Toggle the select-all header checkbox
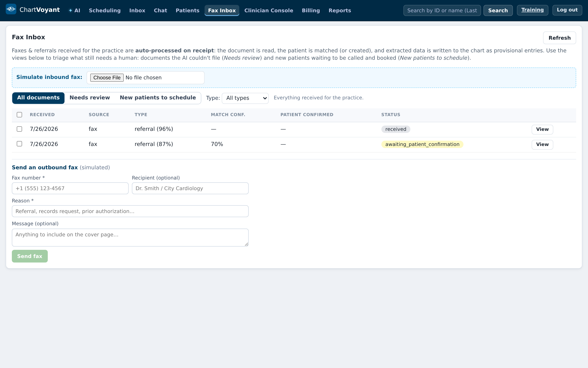 click(x=19, y=115)
